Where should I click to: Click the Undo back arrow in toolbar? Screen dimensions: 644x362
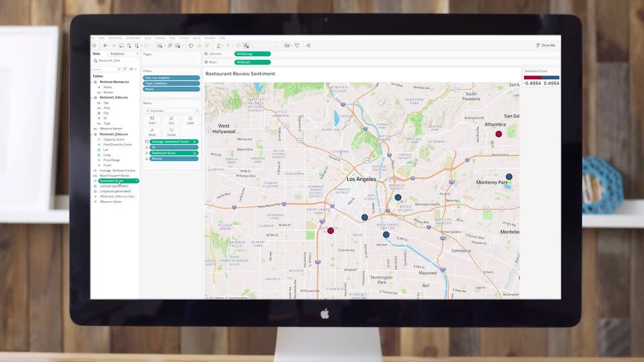pyautogui.click(x=105, y=46)
